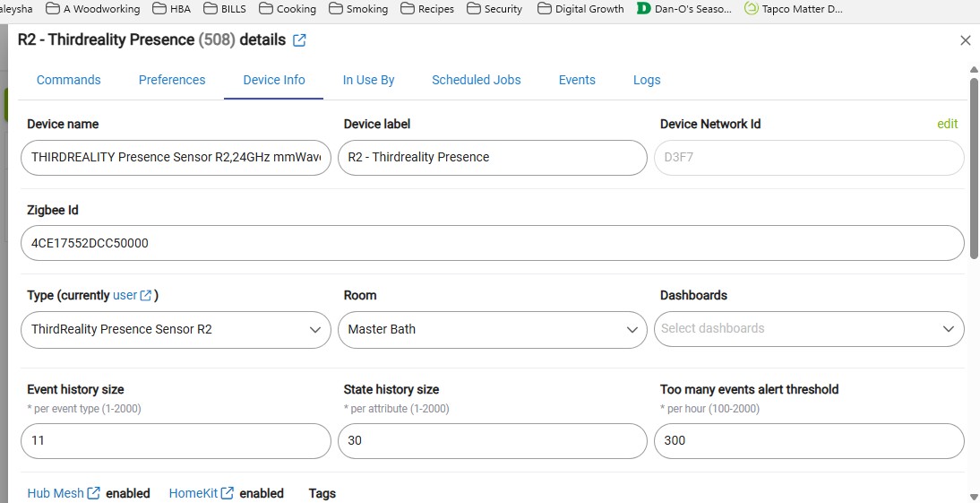Open Recipes bookmark folder
The image size is (980, 503).
427,9
